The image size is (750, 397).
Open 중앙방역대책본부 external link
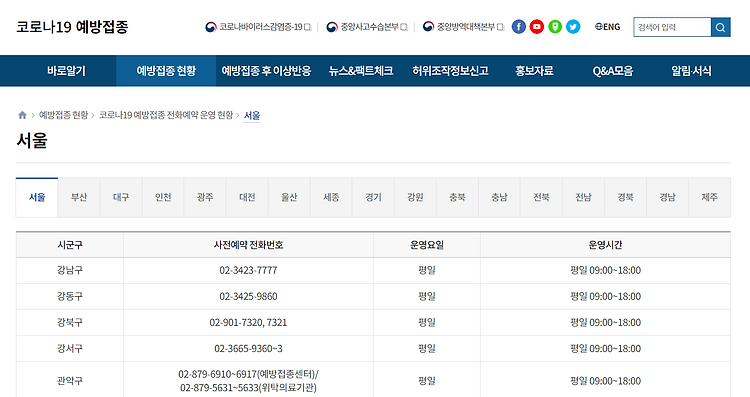pyautogui.click(x=463, y=27)
